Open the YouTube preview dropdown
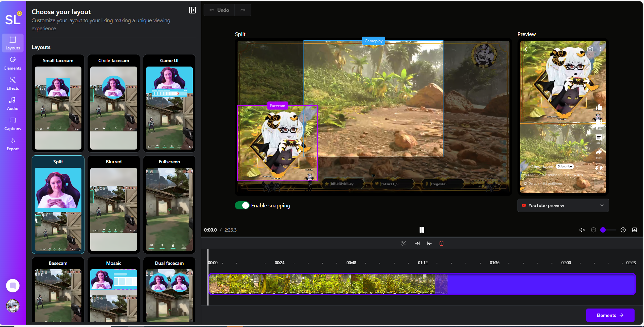 pyautogui.click(x=563, y=205)
